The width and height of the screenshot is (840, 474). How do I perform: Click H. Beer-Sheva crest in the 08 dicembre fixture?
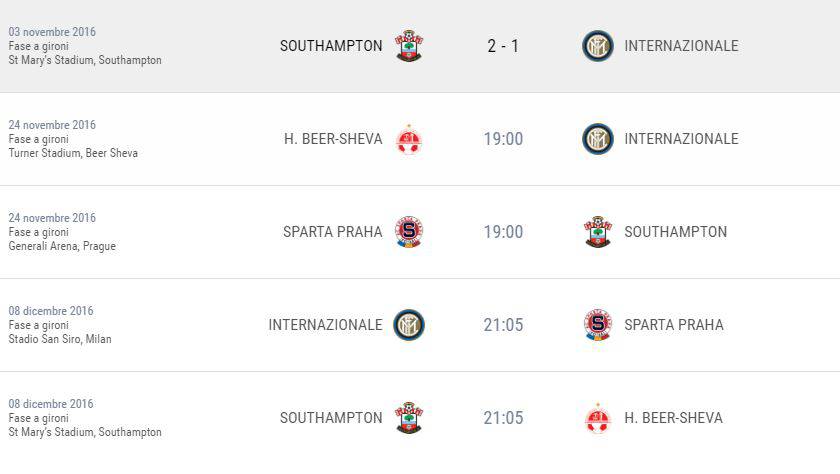tap(598, 418)
